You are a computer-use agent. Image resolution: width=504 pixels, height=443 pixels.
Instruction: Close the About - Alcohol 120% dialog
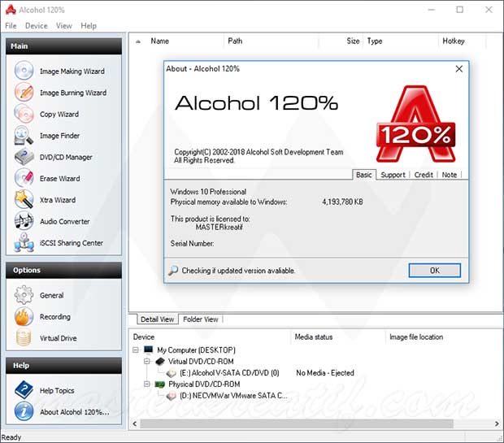[459, 69]
